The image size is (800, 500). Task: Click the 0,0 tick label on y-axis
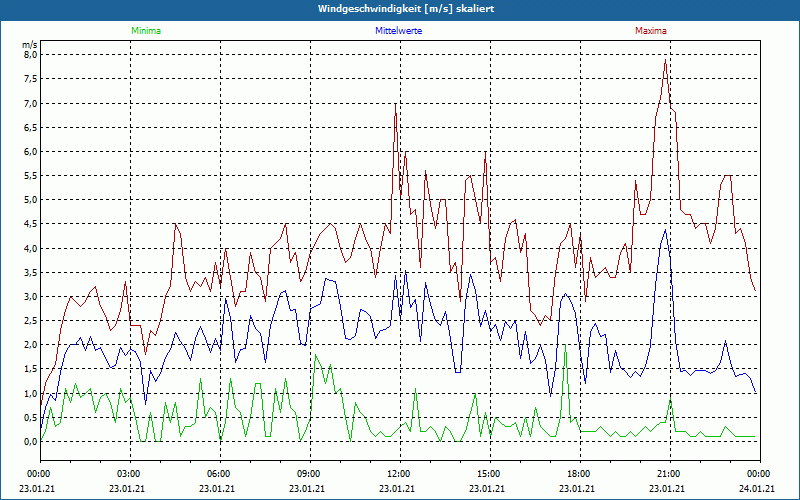pos(30,441)
